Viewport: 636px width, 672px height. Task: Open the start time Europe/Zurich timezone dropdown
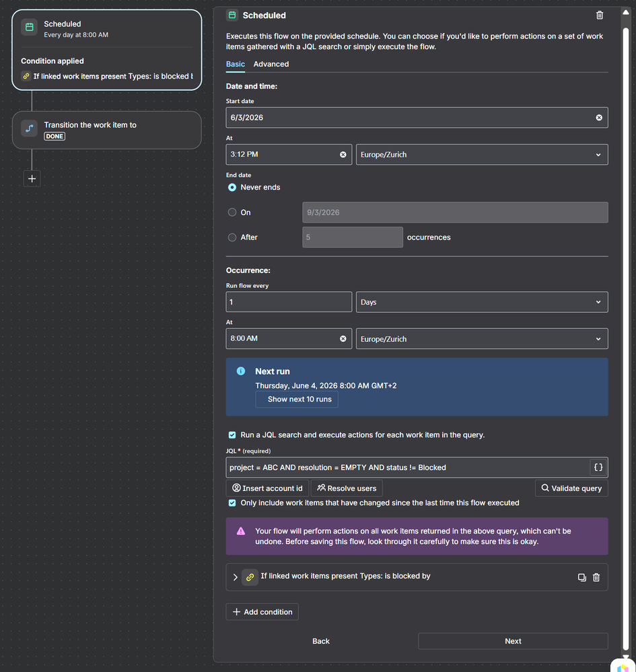(482, 154)
